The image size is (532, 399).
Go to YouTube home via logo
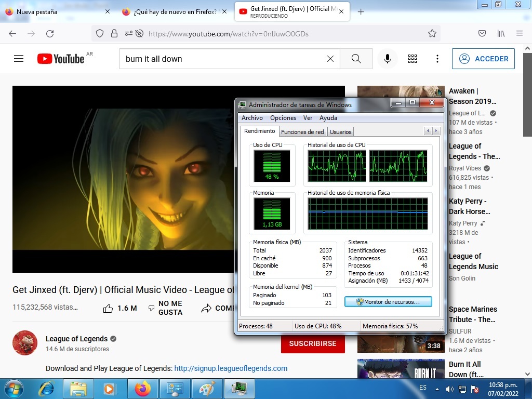coord(61,59)
